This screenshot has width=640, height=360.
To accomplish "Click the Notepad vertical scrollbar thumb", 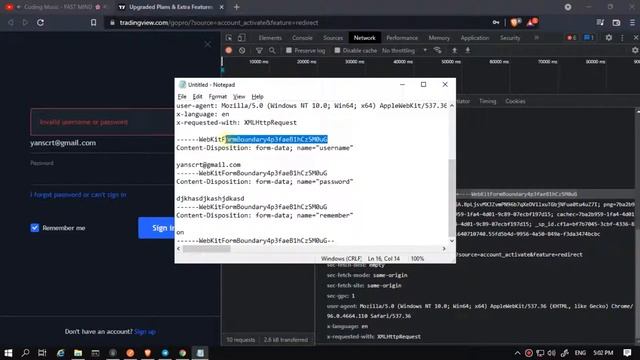I will (x=451, y=198).
